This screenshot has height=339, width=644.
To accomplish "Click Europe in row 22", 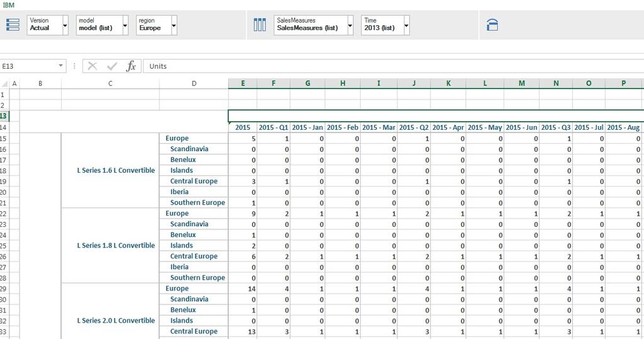I will coord(177,214).
